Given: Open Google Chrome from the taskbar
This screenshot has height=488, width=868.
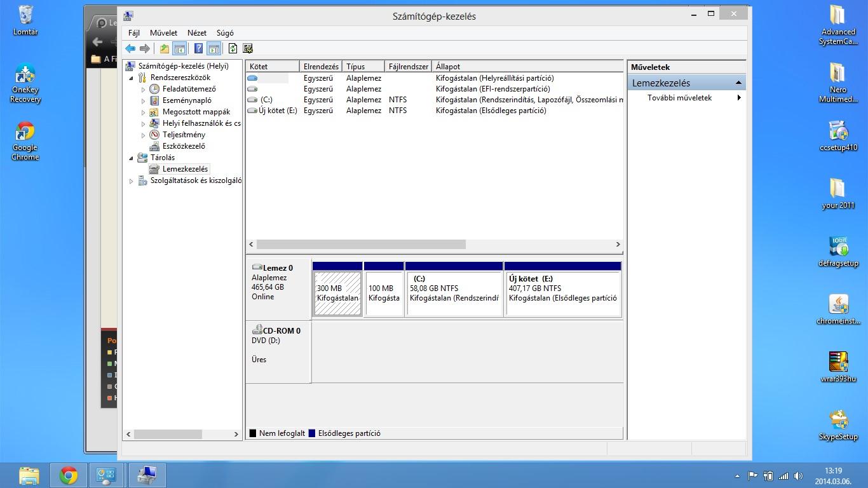Looking at the screenshot, I should tap(69, 475).
